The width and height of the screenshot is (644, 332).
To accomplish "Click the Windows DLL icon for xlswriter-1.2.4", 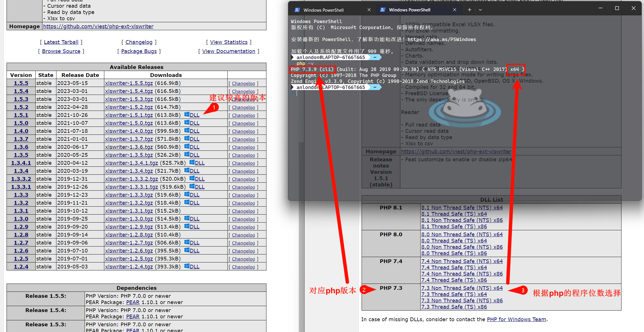I will (x=187, y=266).
